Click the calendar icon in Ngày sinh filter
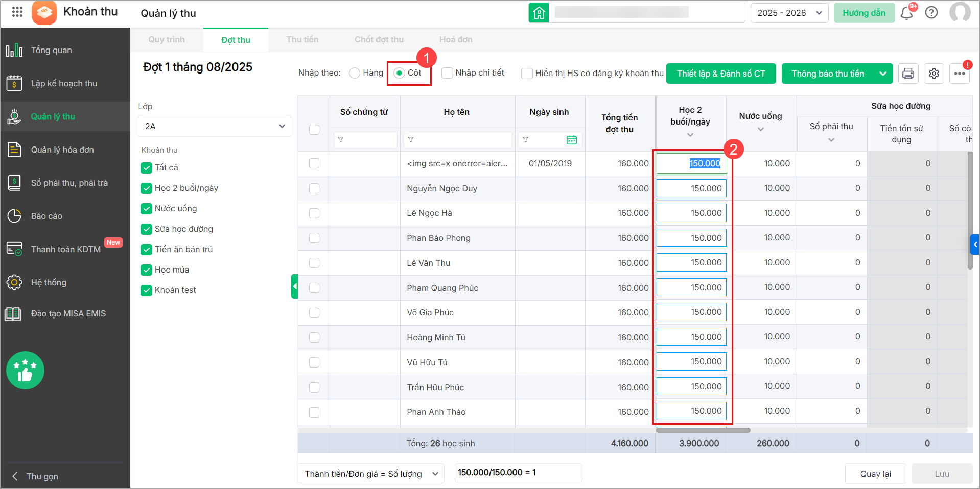This screenshot has width=980, height=489. coord(572,140)
